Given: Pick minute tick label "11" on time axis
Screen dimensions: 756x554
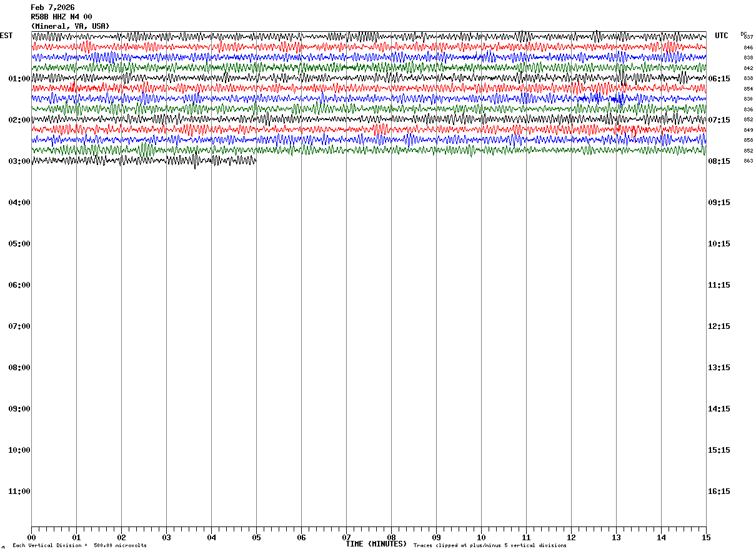Looking at the screenshot, I should pos(526,538).
